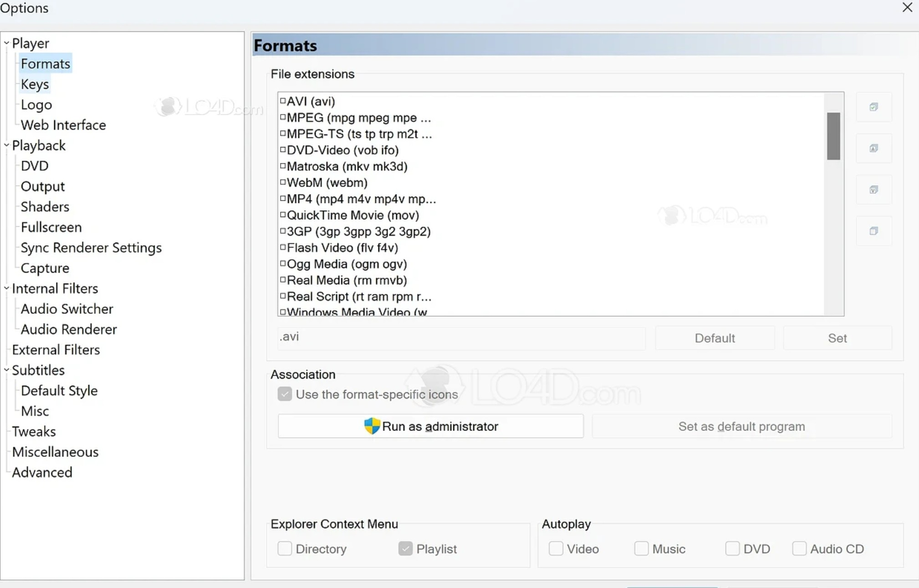Click the Set button
This screenshot has height=588, width=919.
tap(837, 338)
